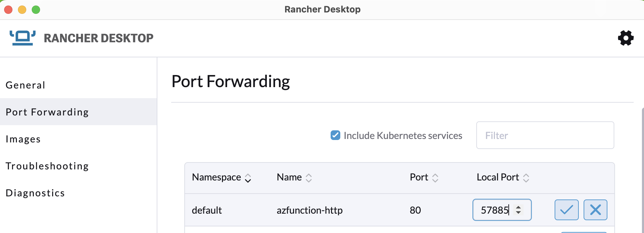644x233 pixels.
Task: Open the General section
Action: tap(26, 85)
